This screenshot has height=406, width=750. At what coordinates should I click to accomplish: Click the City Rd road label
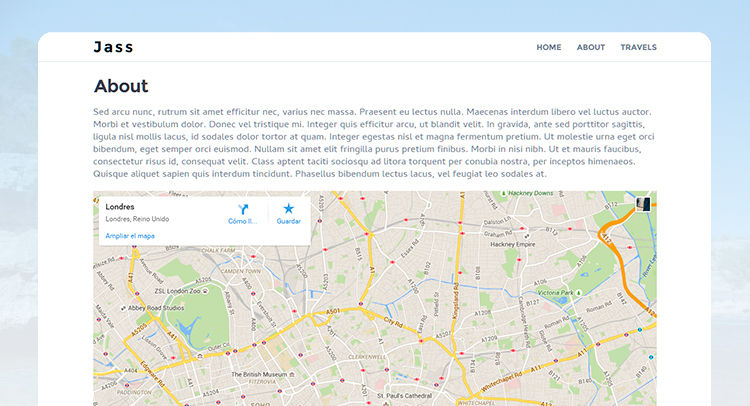coord(393,323)
